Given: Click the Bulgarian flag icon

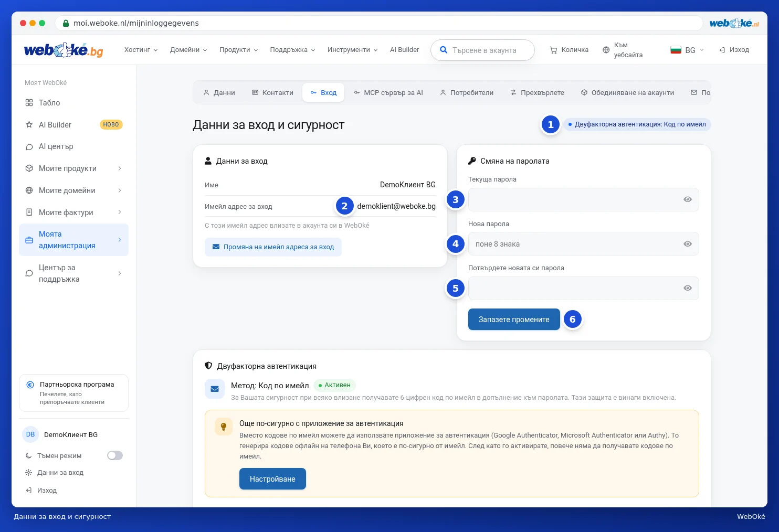Looking at the screenshot, I should 676,50.
